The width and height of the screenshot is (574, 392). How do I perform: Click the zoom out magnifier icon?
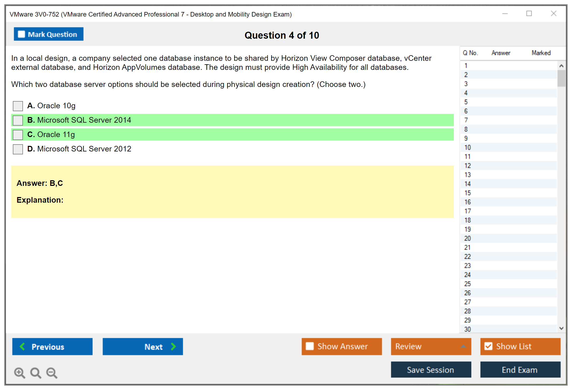coord(52,373)
